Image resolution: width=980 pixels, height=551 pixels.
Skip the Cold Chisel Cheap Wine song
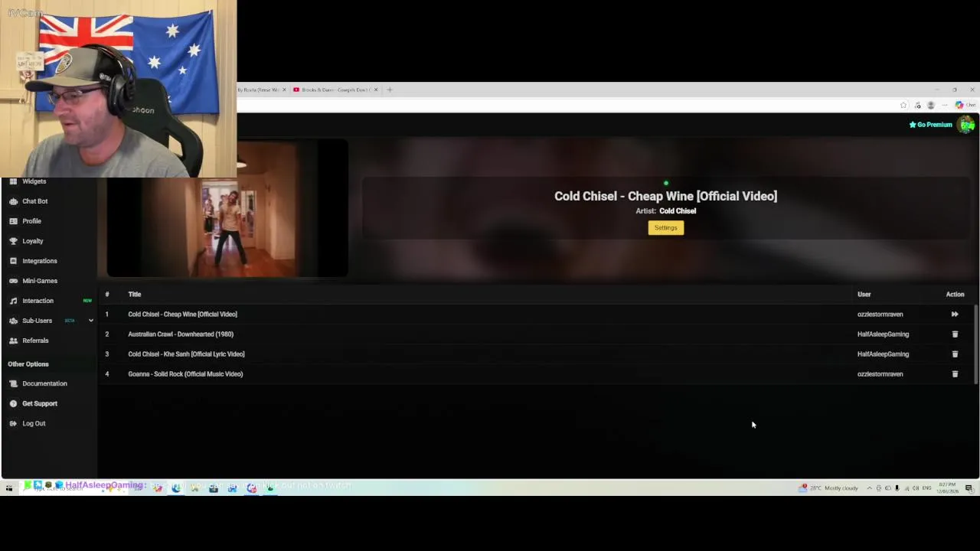(955, 315)
